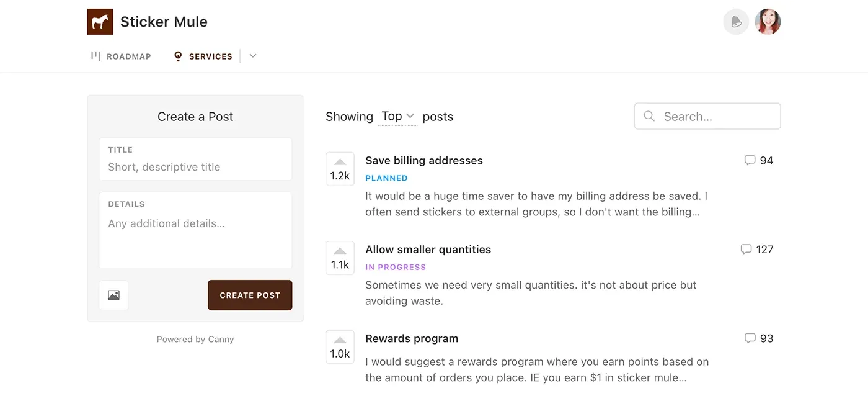Click the location pin icon beside Services

177,55
